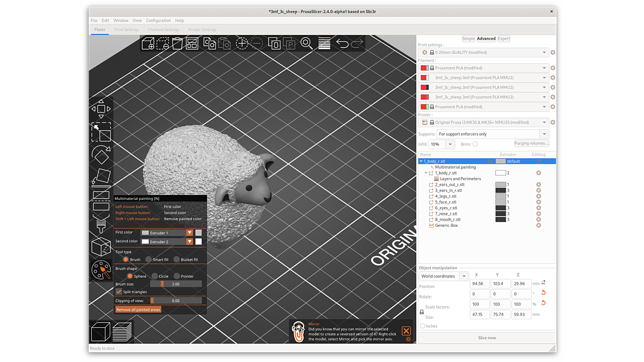Click the Multimaterial painting palette tool
Screen dimensions: 644x362
[x=101, y=270]
